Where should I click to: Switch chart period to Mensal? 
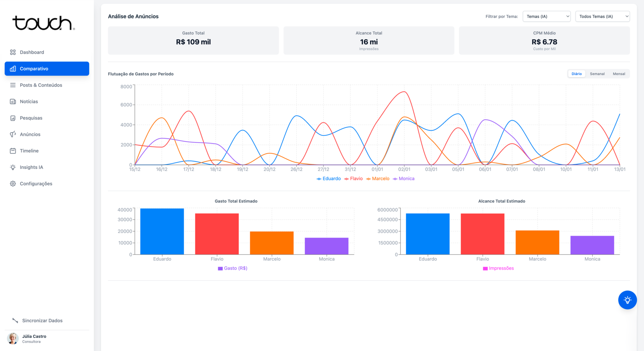[x=619, y=74]
